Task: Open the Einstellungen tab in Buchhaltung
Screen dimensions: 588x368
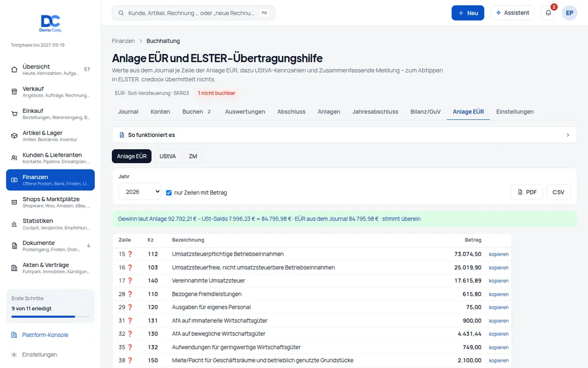Action: [x=514, y=112]
